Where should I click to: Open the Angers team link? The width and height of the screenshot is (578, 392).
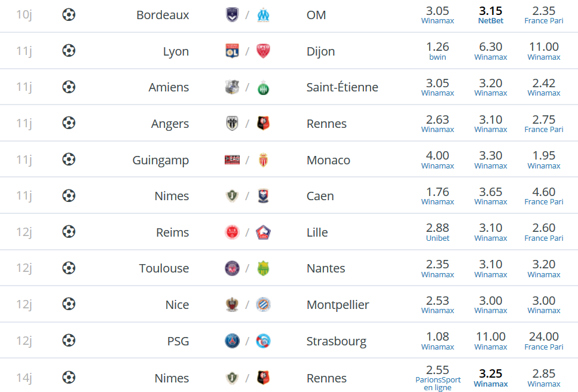(170, 124)
